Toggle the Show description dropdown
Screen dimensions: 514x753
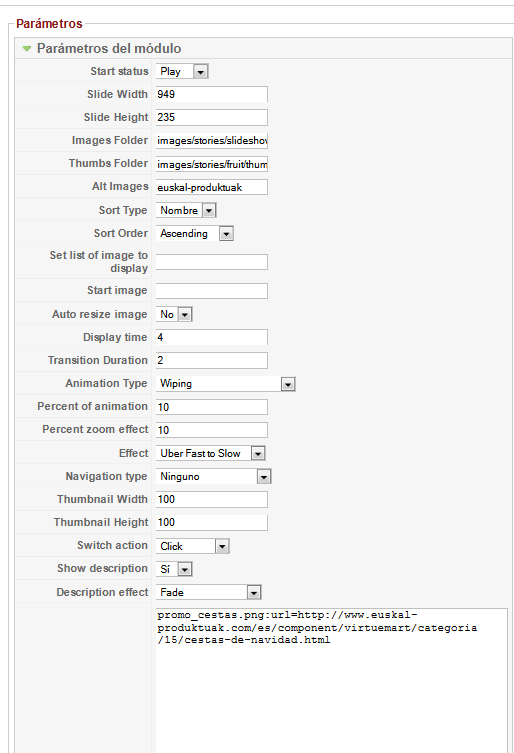[x=174, y=569]
